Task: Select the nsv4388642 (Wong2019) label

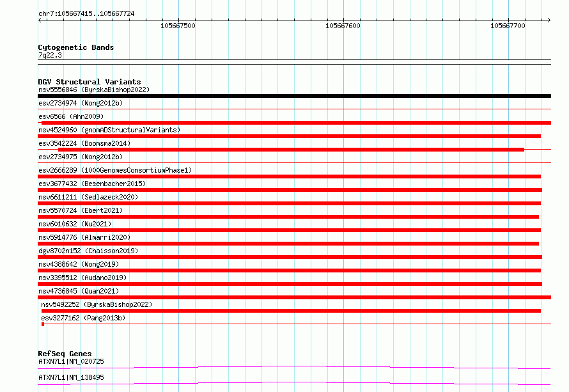Action: [79, 264]
